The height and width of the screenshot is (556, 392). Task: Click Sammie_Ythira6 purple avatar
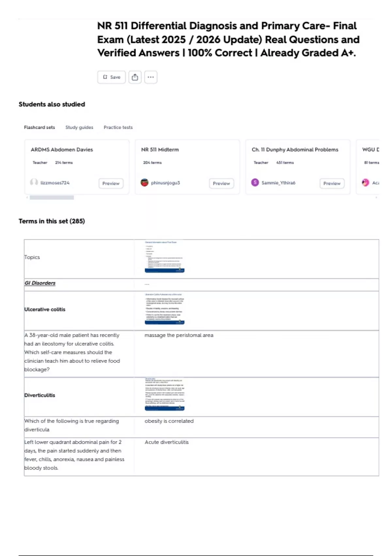255,182
